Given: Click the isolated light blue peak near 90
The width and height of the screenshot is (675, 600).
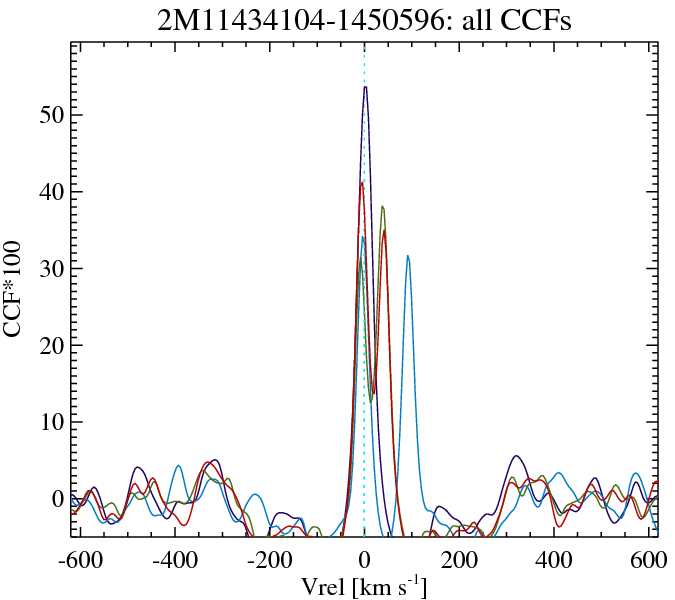Looking at the screenshot, I should tap(407, 256).
